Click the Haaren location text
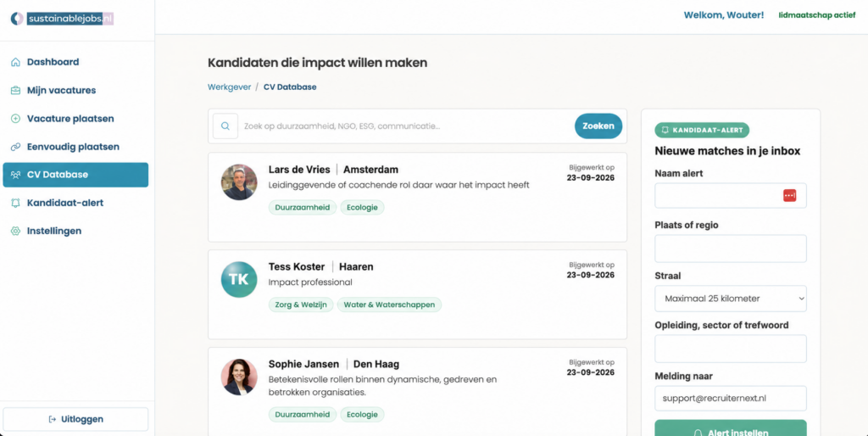This screenshot has width=868, height=436. coord(357,267)
